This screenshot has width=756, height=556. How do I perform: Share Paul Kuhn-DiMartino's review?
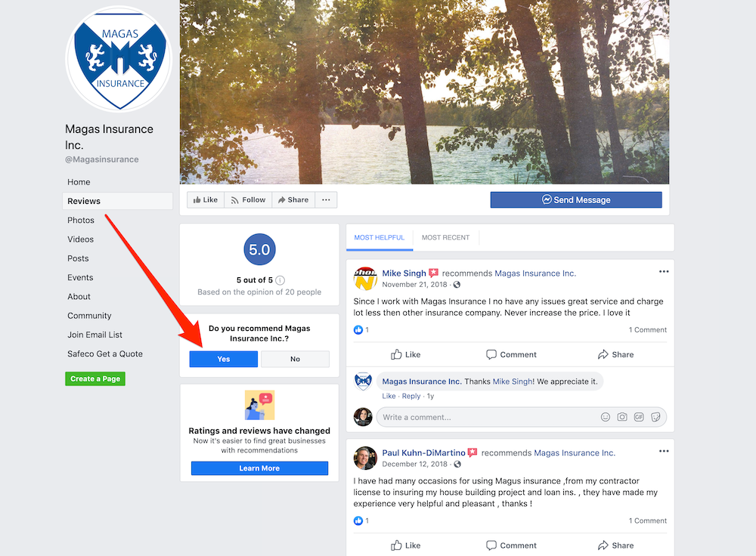tap(615, 545)
